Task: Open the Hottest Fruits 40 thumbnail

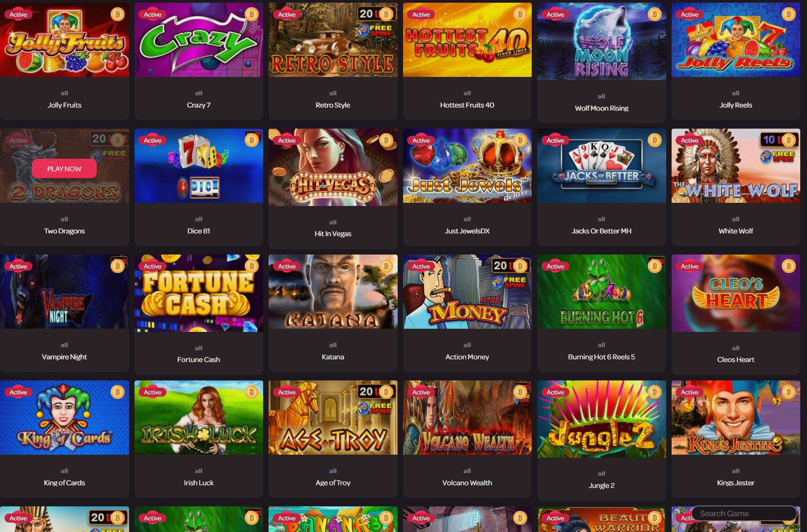Action: point(467,40)
